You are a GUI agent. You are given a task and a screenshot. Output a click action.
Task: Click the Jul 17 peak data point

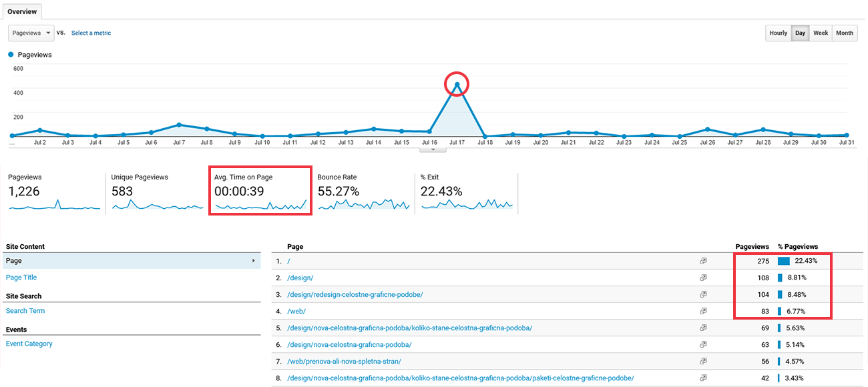(x=457, y=85)
